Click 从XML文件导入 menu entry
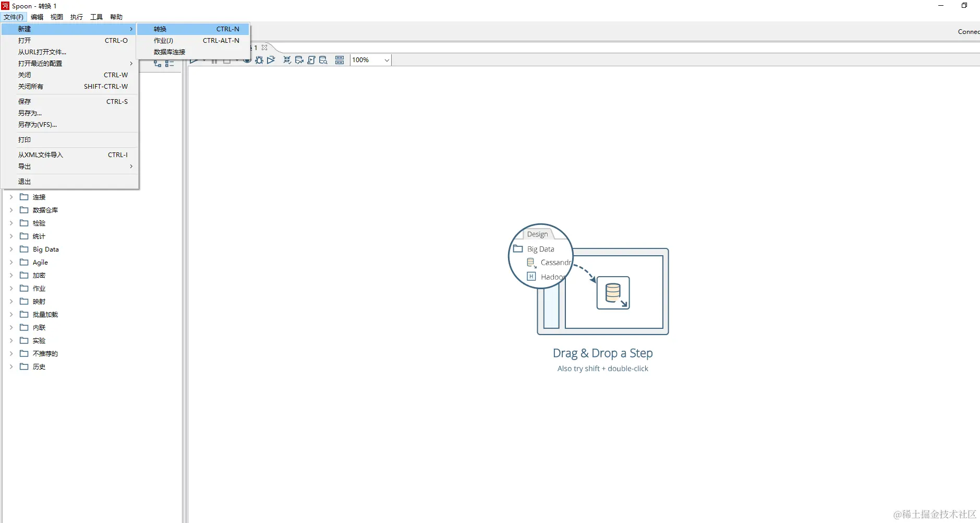Viewport: 980px width, 523px height. [x=70, y=155]
